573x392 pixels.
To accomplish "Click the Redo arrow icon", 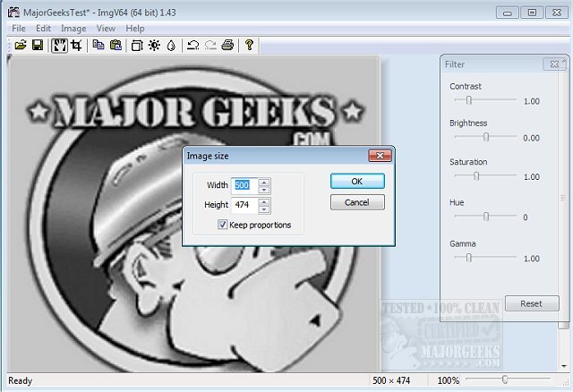I will (x=210, y=46).
